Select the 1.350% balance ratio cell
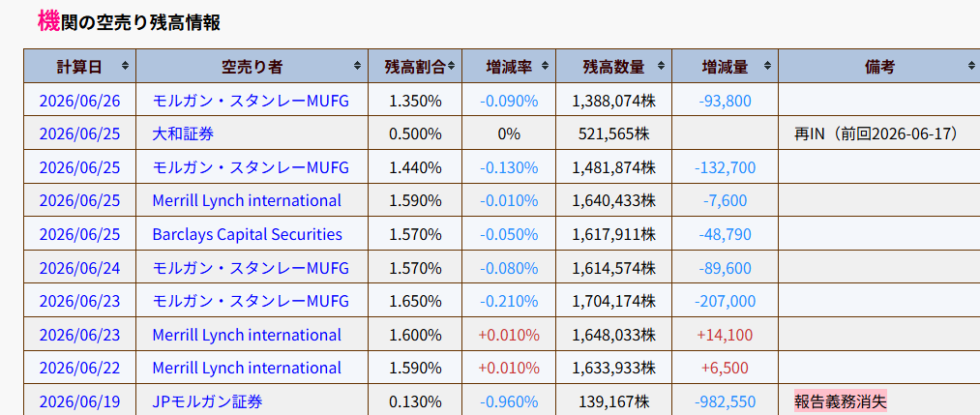980x415 pixels. (x=415, y=100)
